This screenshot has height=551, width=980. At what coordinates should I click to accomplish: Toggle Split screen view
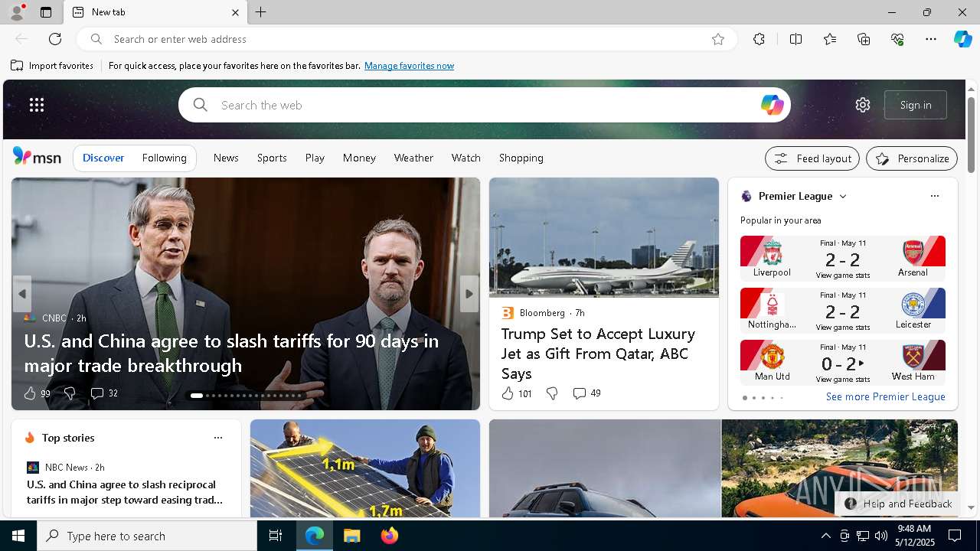point(795,39)
